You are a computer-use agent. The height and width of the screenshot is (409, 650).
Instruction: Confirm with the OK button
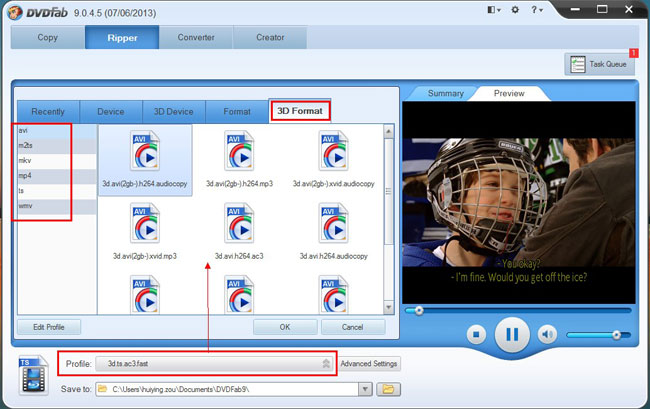tap(285, 327)
